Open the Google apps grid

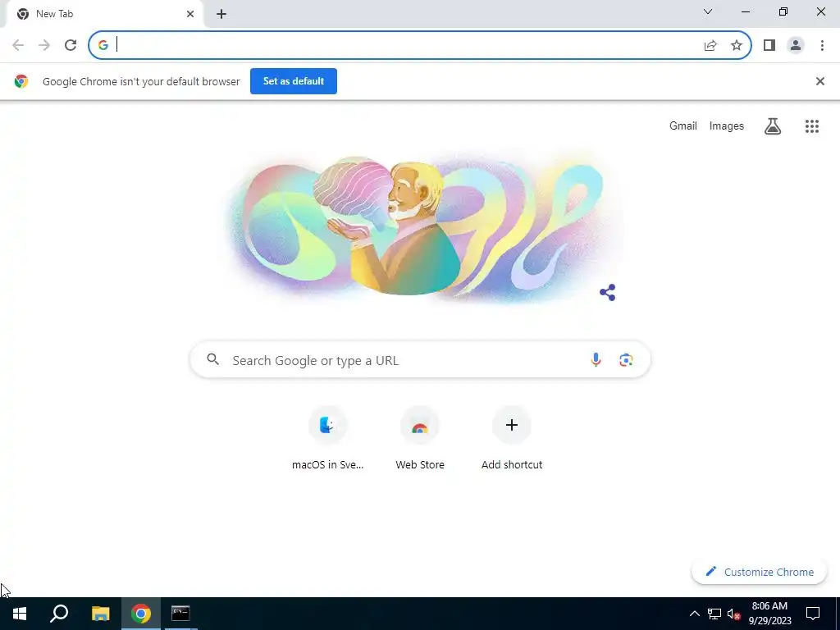tap(811, 126)
